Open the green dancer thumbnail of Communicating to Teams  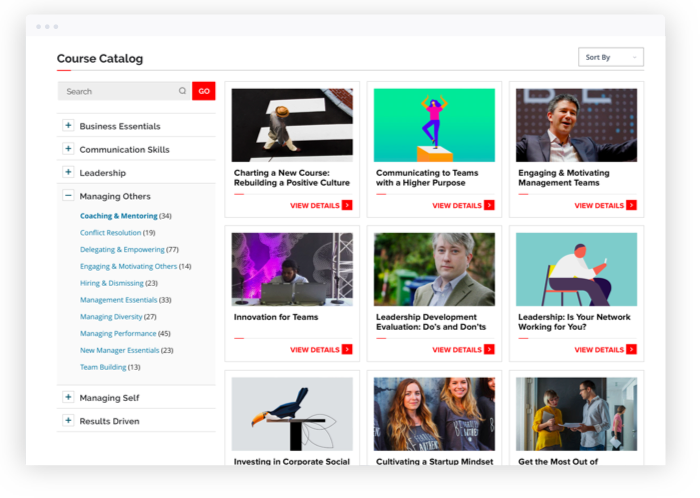[x=434, y=125]
